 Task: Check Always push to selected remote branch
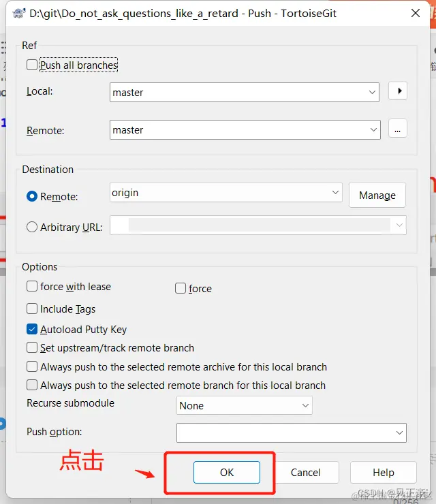32,385
